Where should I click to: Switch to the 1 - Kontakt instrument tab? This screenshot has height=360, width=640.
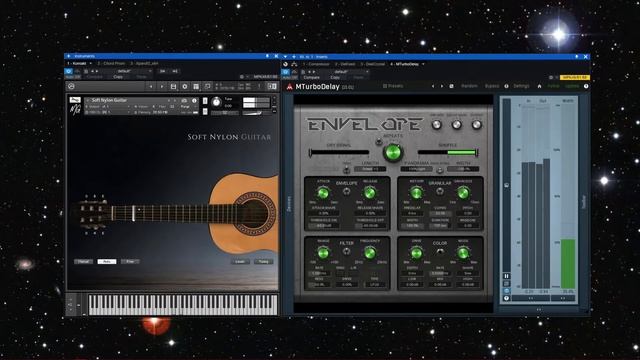pos(77,63)
